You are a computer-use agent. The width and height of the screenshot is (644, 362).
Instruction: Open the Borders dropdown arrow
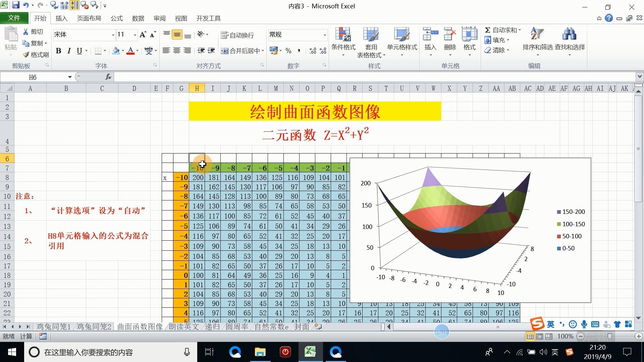tap(105, 51)
